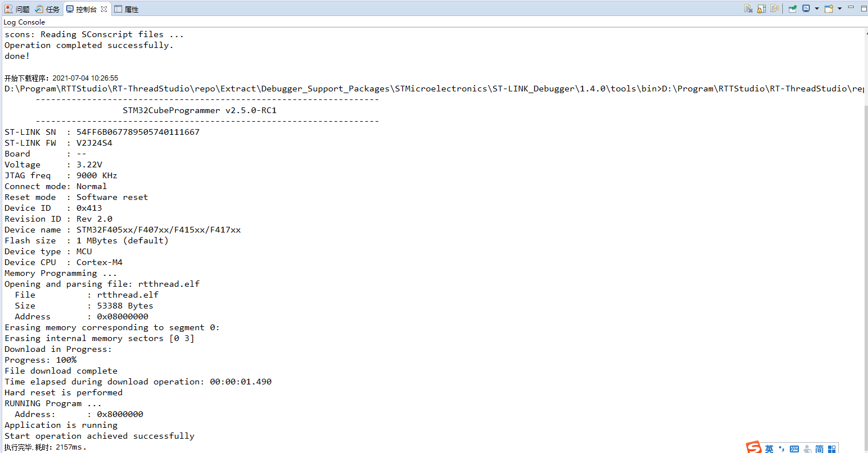
Task: Click the 'Time elapsed during download operation' line
Action: pos(138,382)
